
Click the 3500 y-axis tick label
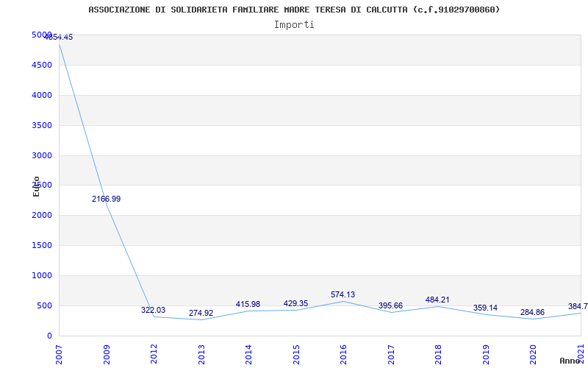click(42, 125)
